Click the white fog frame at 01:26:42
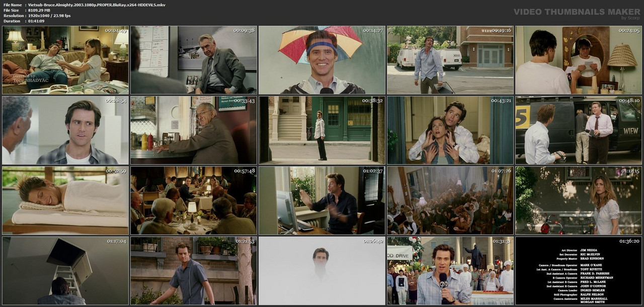The height and width of the screenshot is (307, 644). 322,271
